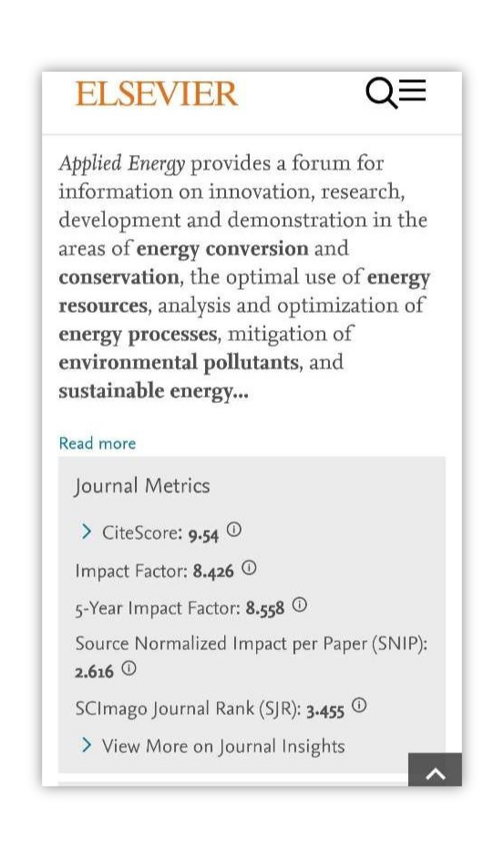Select the CiteScore value 9.54

[203, 534]
